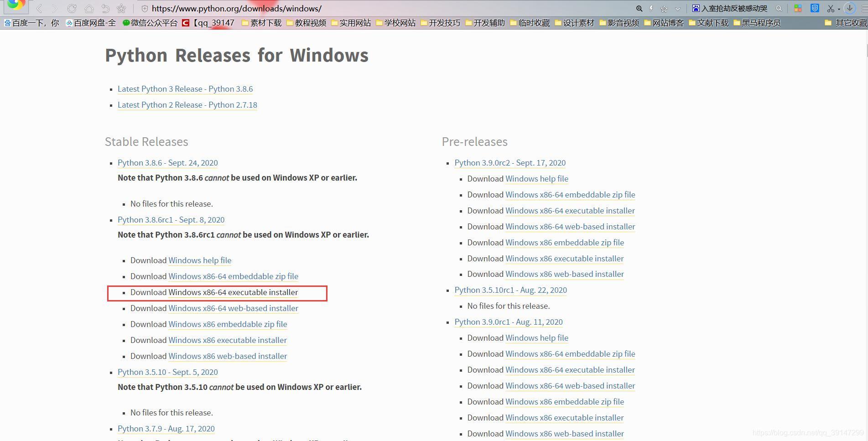868x441 pixels.
Task: Click the python.org URL address field
Action: [x=237, y=9]
